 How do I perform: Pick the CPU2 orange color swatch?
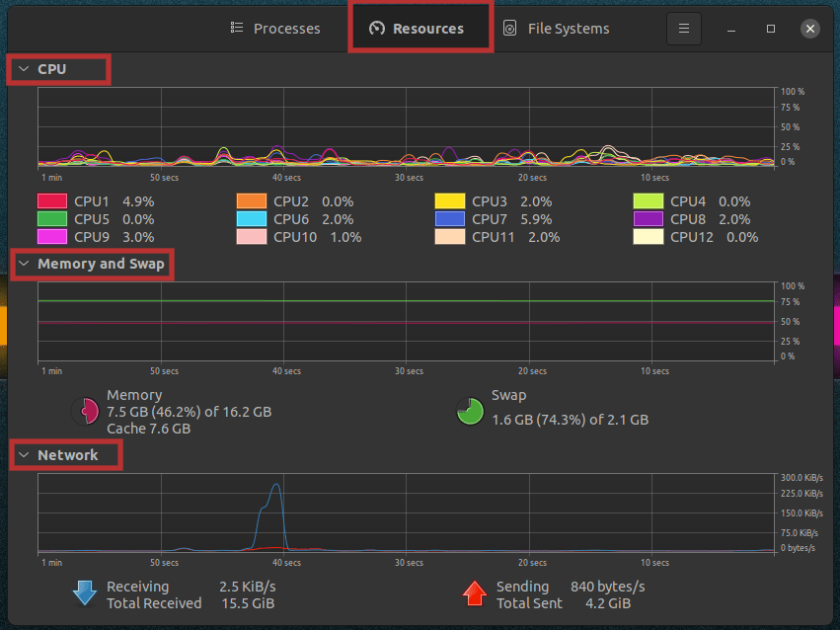(x=251, y=201)
